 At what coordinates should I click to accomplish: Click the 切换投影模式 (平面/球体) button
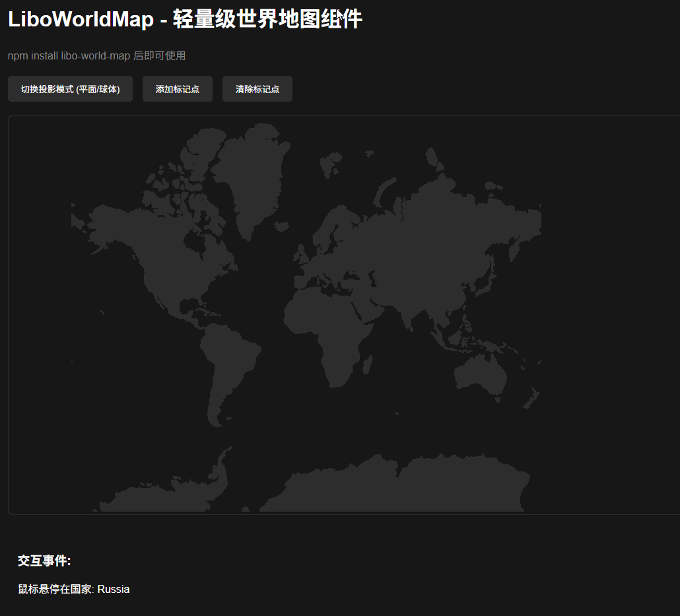coord(70,89)
